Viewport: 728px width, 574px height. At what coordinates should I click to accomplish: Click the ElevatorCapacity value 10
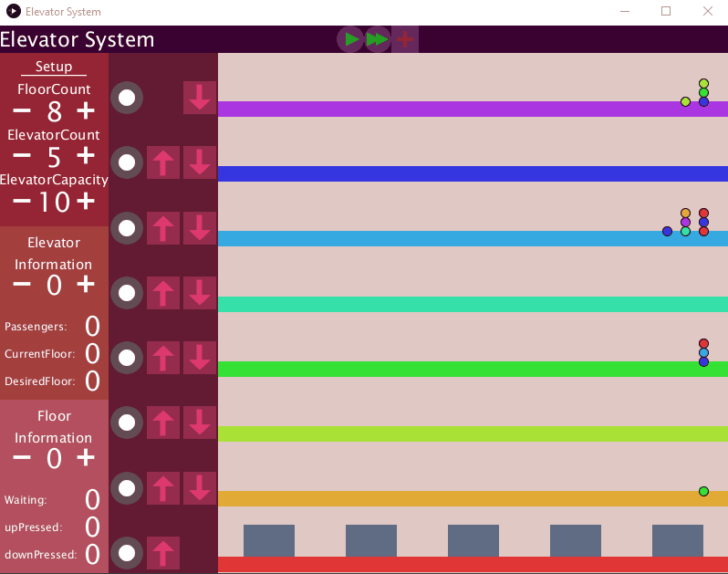[x=55, y=202]
